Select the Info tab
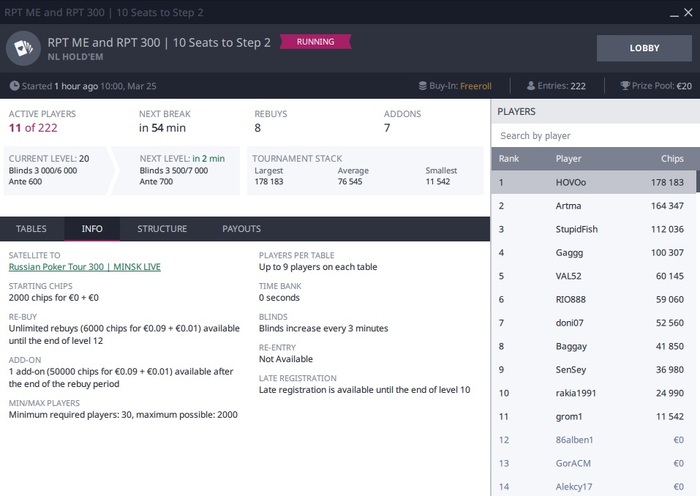Image resolution: width=700 pixels, height=496 pixels. pos(92,229)
